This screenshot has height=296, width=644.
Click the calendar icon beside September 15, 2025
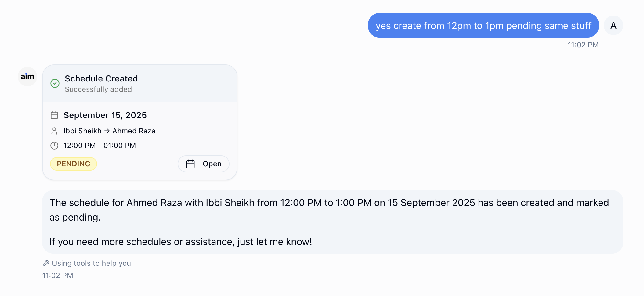(55, 115)
